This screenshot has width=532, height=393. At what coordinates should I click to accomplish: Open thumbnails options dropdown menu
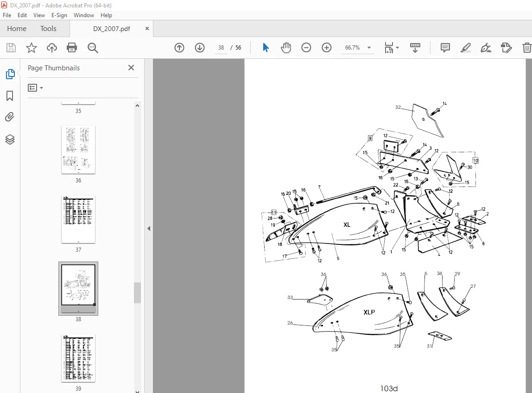(35, 88)
